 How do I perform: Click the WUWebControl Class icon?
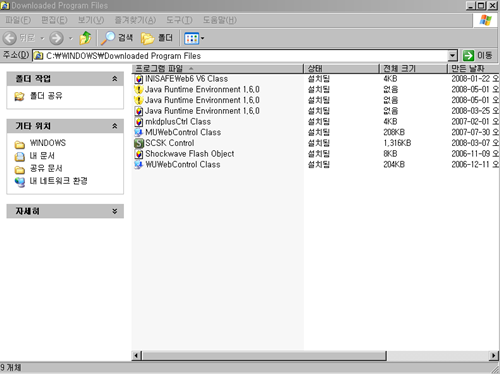tap(139, 164)
